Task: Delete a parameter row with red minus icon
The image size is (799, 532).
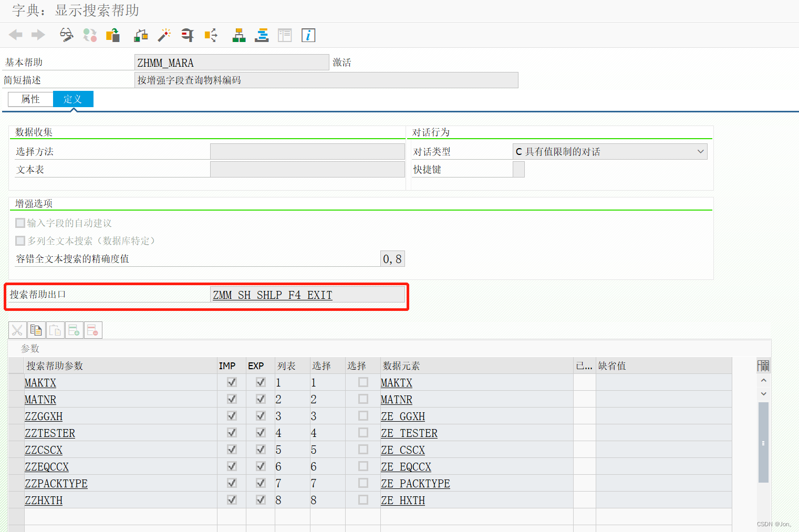Action: coord(93,330)
